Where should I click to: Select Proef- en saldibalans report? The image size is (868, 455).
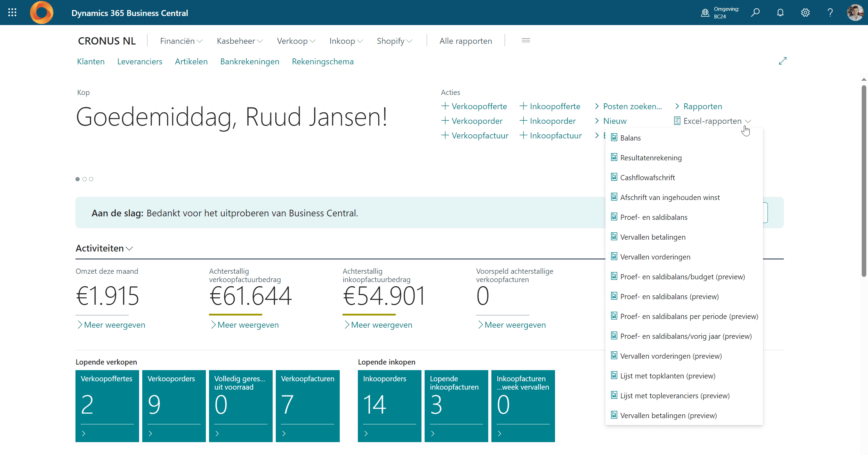[684, 217]
